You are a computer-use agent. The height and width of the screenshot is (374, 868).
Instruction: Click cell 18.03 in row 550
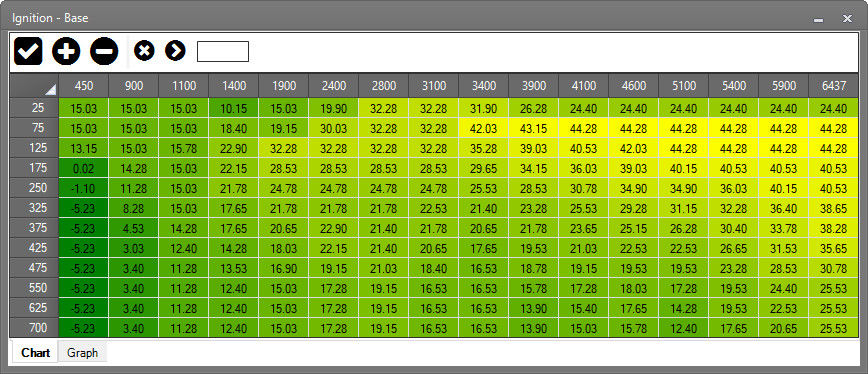pyautogui.click(x=634, y=288)
